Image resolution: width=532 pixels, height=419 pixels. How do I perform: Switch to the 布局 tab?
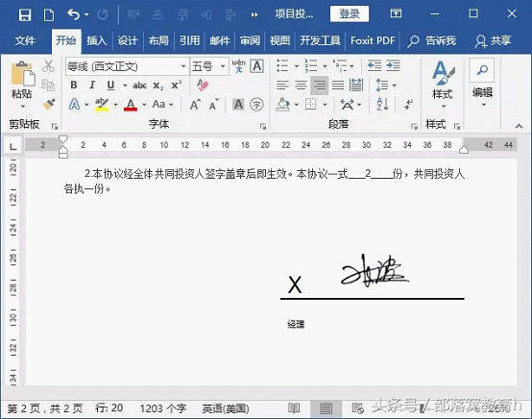(x=158, y=40)
